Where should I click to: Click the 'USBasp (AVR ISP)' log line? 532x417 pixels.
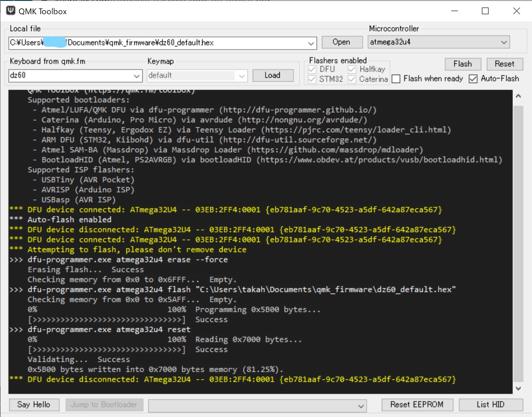(x=74, y=200)
